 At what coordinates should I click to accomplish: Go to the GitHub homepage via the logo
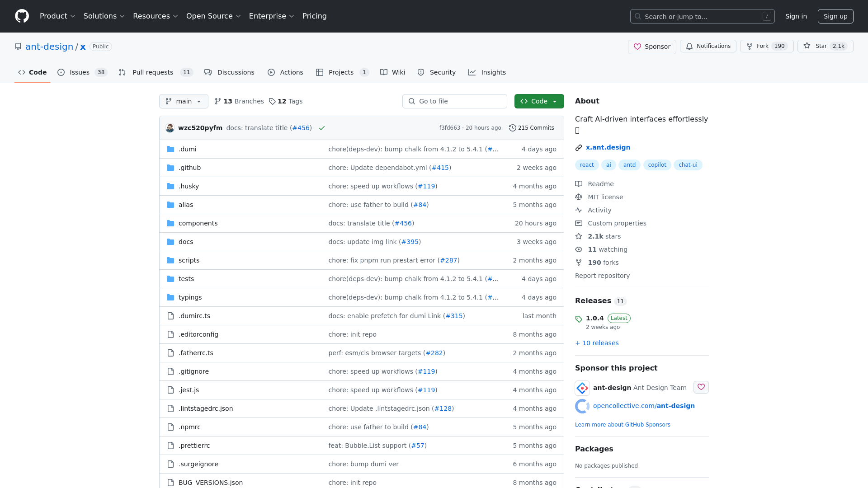[22, 16]
